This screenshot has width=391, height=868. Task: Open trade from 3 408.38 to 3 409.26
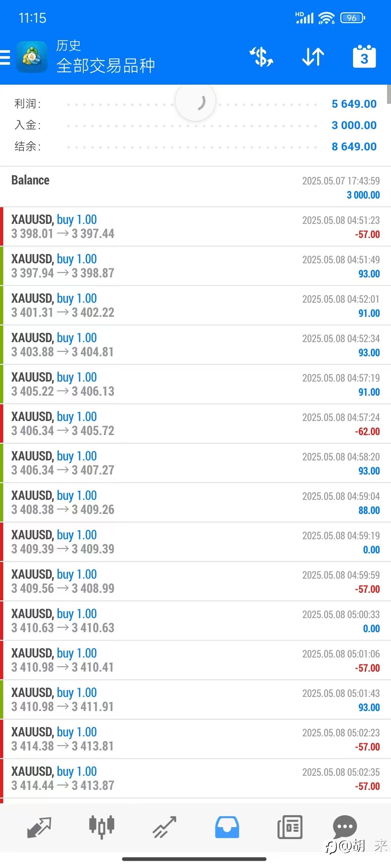195,503
